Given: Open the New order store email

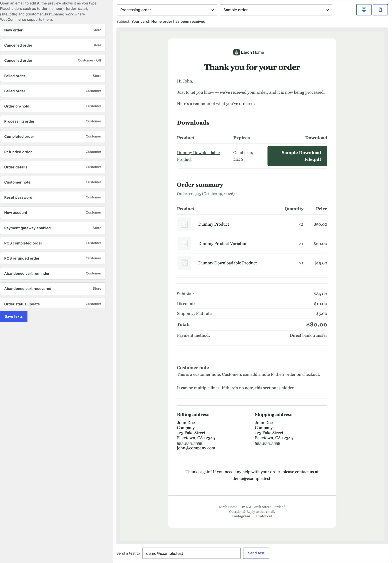Looking at the screenshot, I should coord(53,30).
